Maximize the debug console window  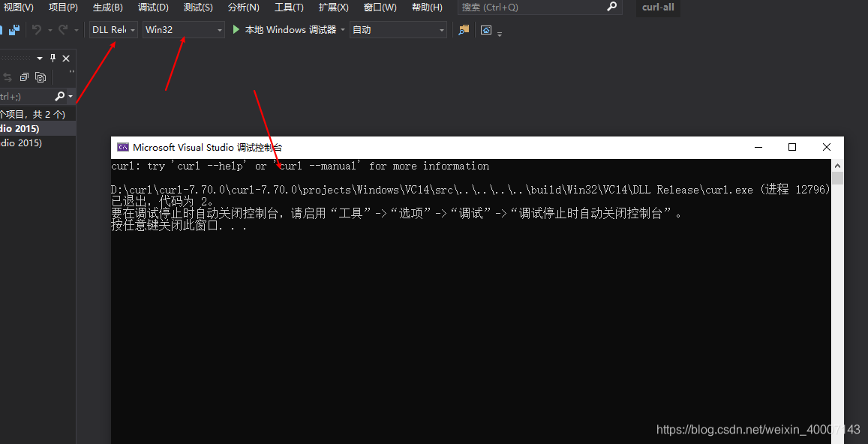coord(792,147)
